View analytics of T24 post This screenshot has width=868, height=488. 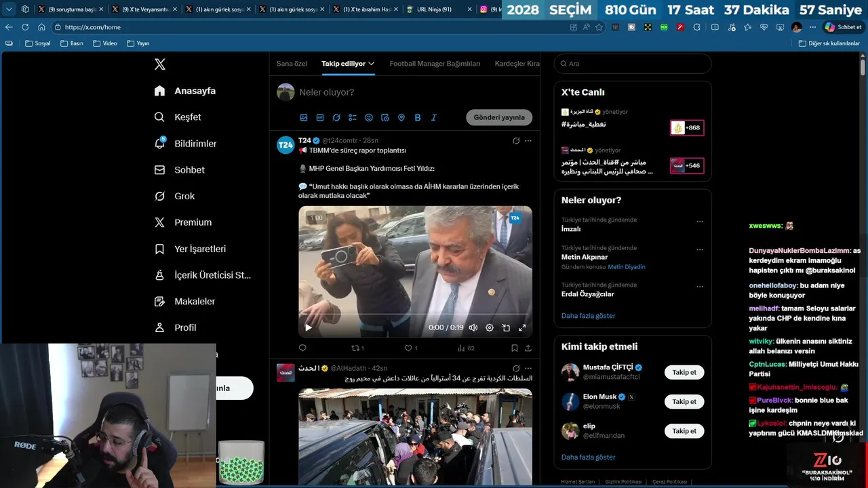467,348
